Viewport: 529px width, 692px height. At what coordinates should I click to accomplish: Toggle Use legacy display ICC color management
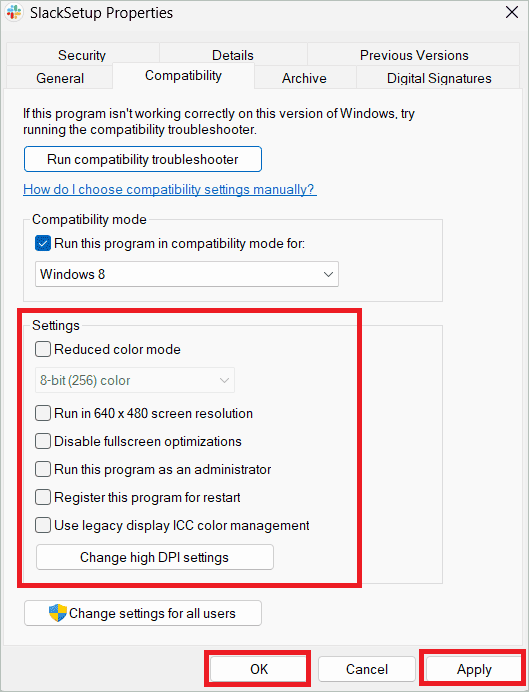(43, 525)
